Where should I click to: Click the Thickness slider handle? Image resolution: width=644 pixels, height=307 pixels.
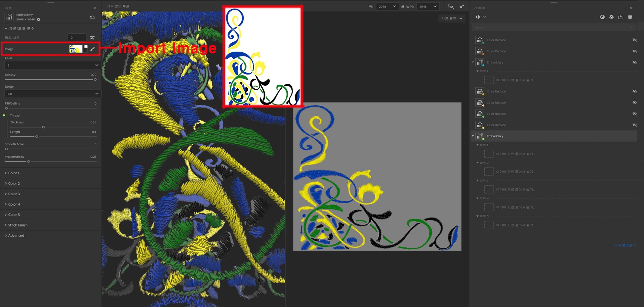[x=43, y=127]
